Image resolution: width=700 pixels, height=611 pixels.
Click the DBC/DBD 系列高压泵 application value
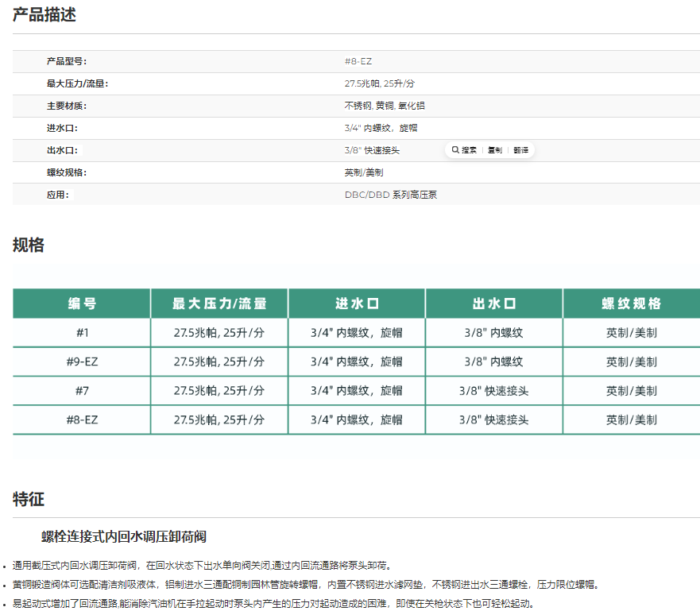click(x=390, y=195)
